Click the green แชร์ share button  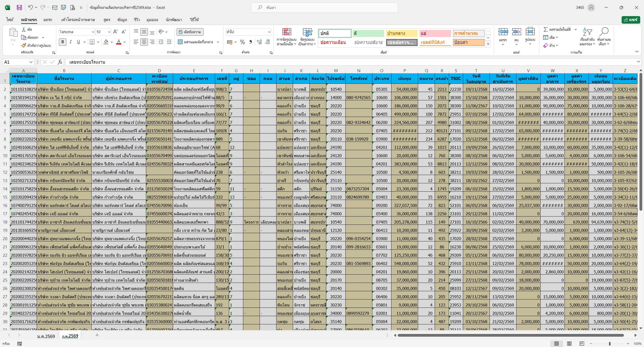point(630,20)
